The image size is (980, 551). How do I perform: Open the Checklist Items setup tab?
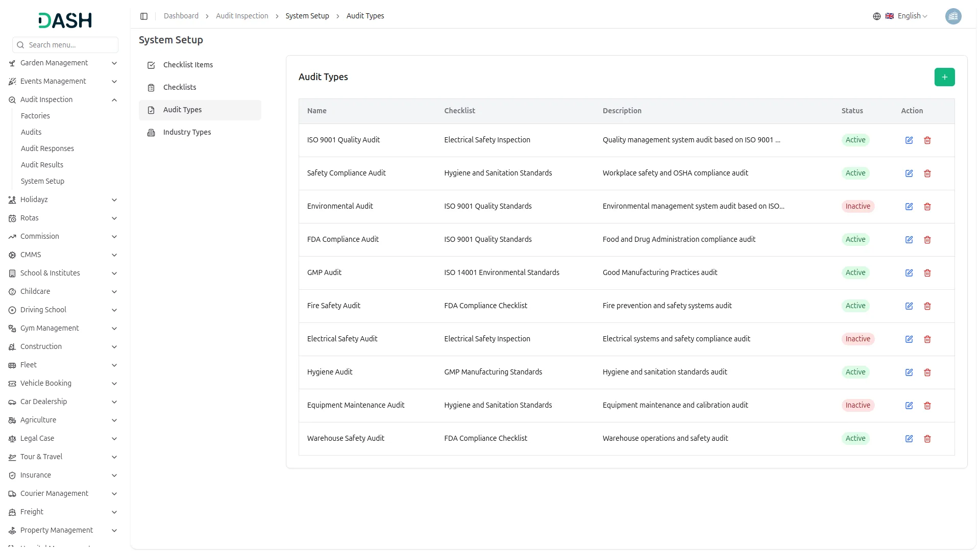coord(188,65)
